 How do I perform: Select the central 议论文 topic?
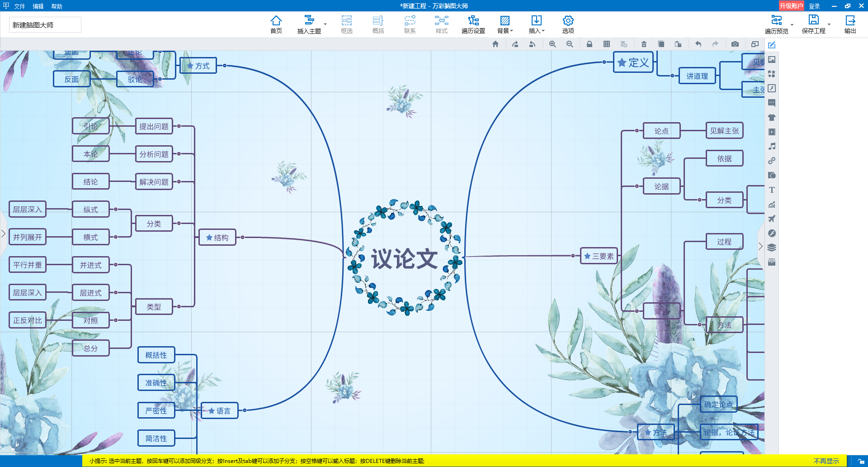[x=404, y=258]
